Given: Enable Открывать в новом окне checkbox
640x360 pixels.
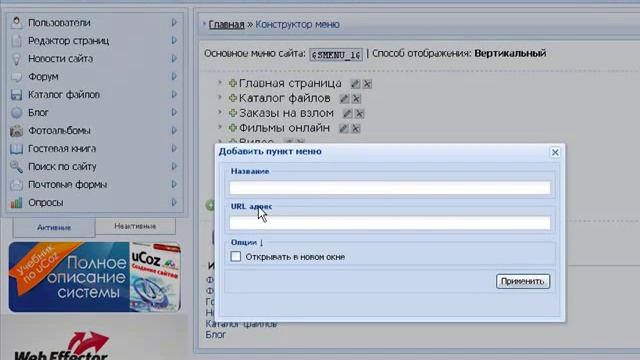Looking at the screenshot, I should tap(236, 256).
